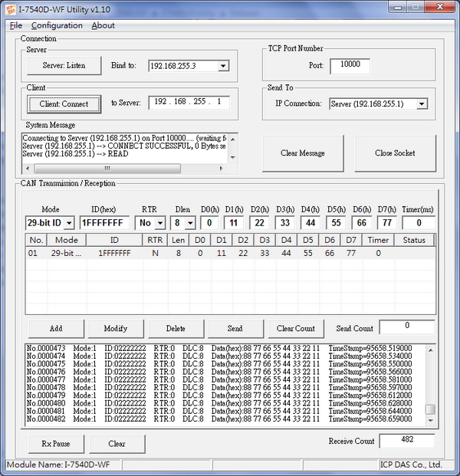
Task: Expand the Bind to IP dropdown
Action: pos(223,66)
